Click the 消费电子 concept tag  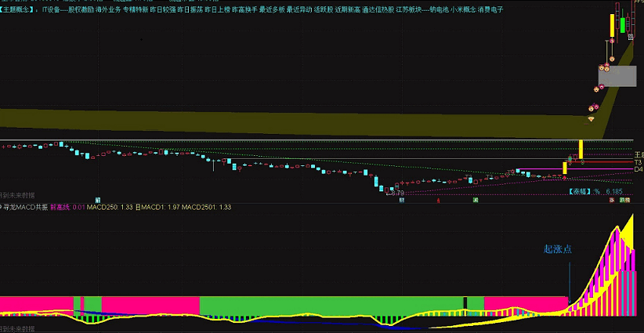490,9
